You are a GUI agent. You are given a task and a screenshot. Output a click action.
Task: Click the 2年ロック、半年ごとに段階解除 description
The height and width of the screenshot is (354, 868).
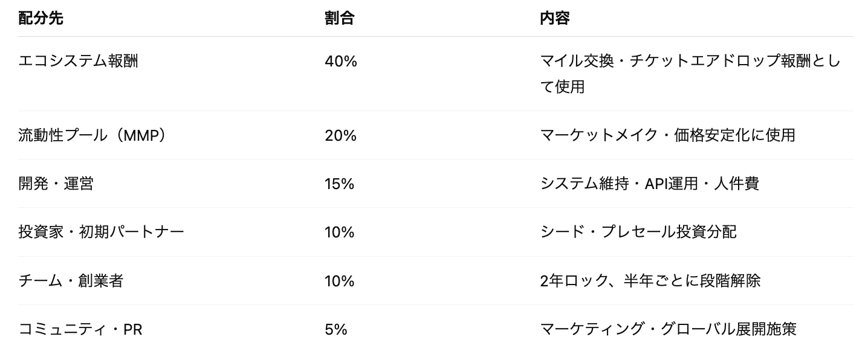coord(650,281)
